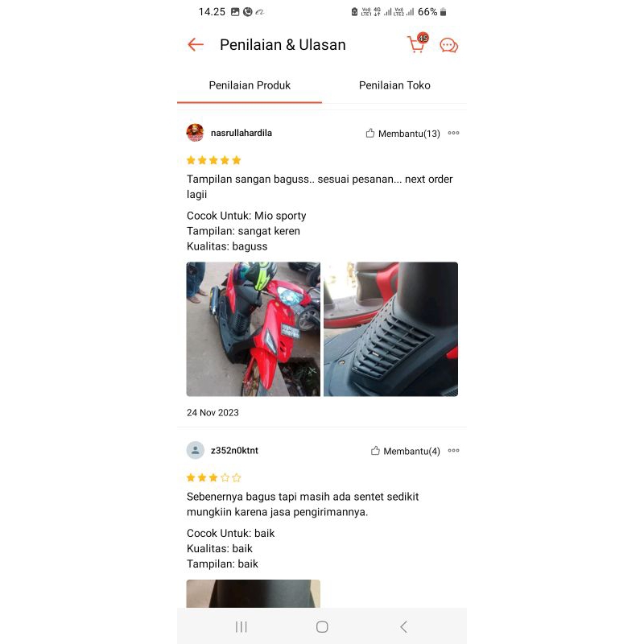Open the shopping cart icon

417,43
